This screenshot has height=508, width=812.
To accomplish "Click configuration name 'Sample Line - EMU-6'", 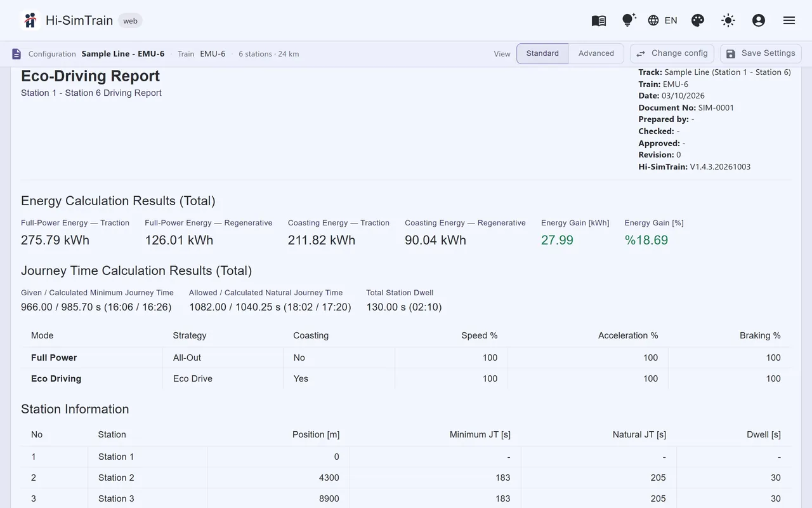I will [123, 54].
